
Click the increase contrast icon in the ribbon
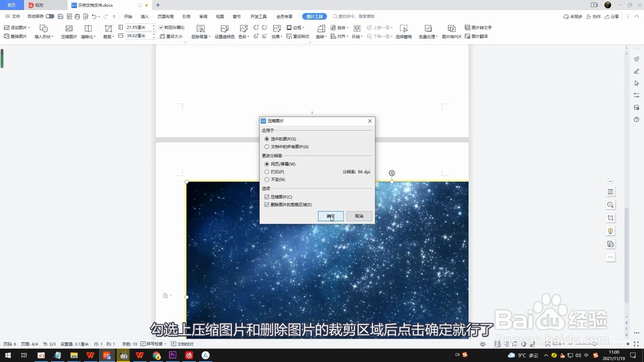256,27
